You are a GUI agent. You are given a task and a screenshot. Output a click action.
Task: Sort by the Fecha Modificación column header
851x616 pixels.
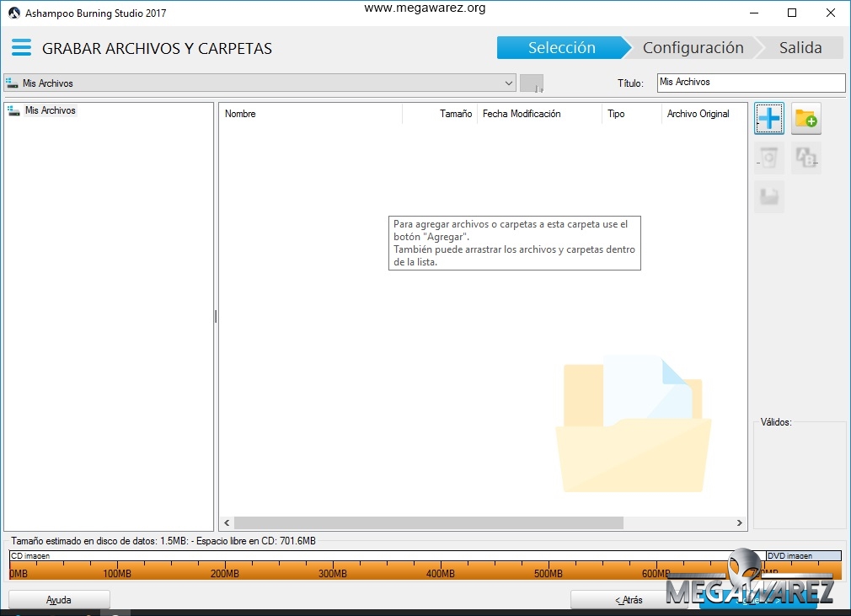[x=539, y=114]
